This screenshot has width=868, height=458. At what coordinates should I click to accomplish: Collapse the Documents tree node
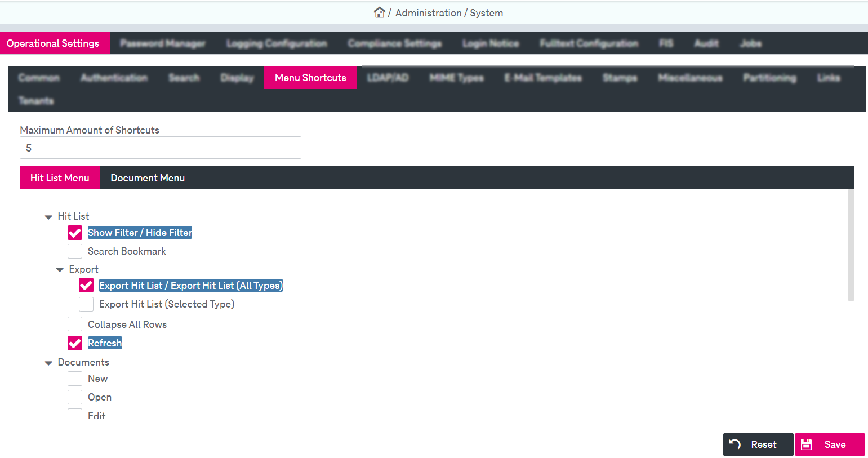(x=48, y=363)
